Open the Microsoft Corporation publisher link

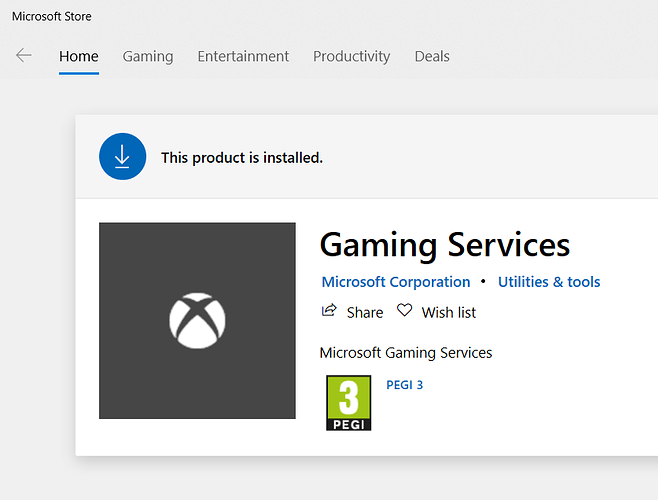pyautogui.click(x=396, y=282)
